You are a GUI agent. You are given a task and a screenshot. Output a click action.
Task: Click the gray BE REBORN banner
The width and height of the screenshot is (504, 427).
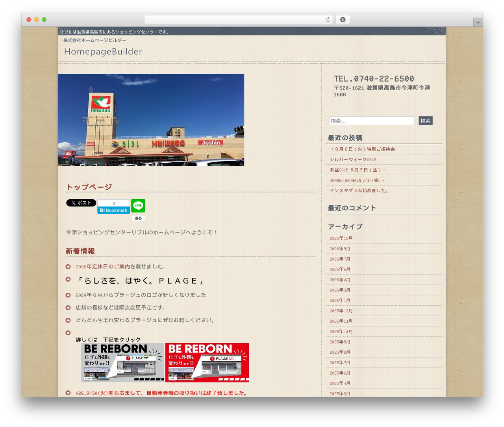click(122, 362)
